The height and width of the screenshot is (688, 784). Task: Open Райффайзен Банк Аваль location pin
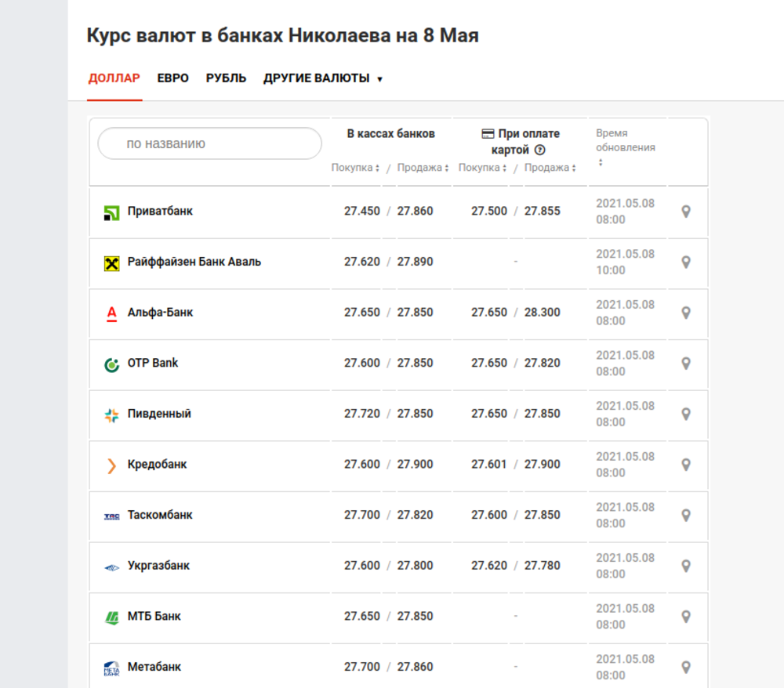pos(686,262)
